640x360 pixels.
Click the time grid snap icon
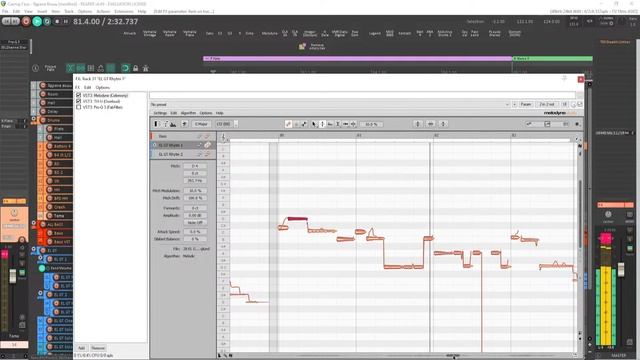[430, 124]
